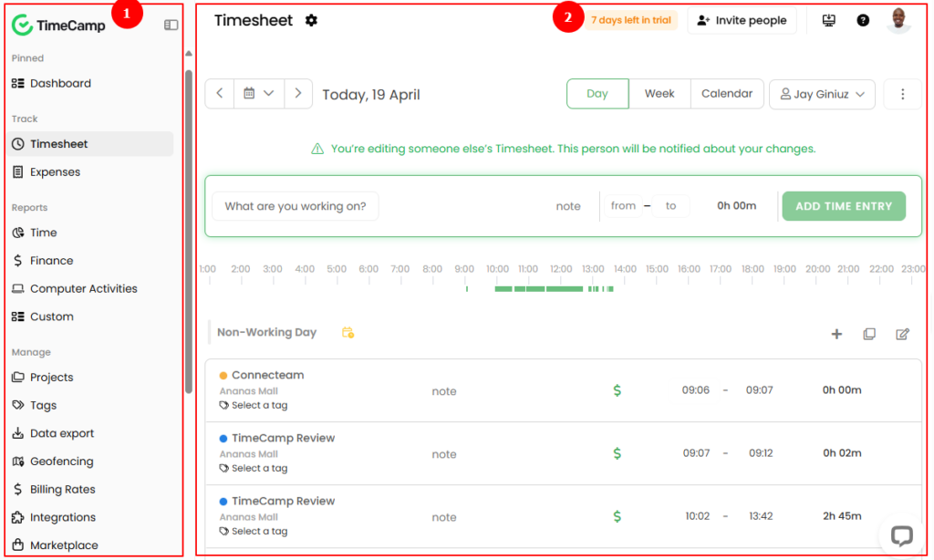
Task: Select a tag for 09:07 TimeCamp Review entry
Action: (254, 468)
